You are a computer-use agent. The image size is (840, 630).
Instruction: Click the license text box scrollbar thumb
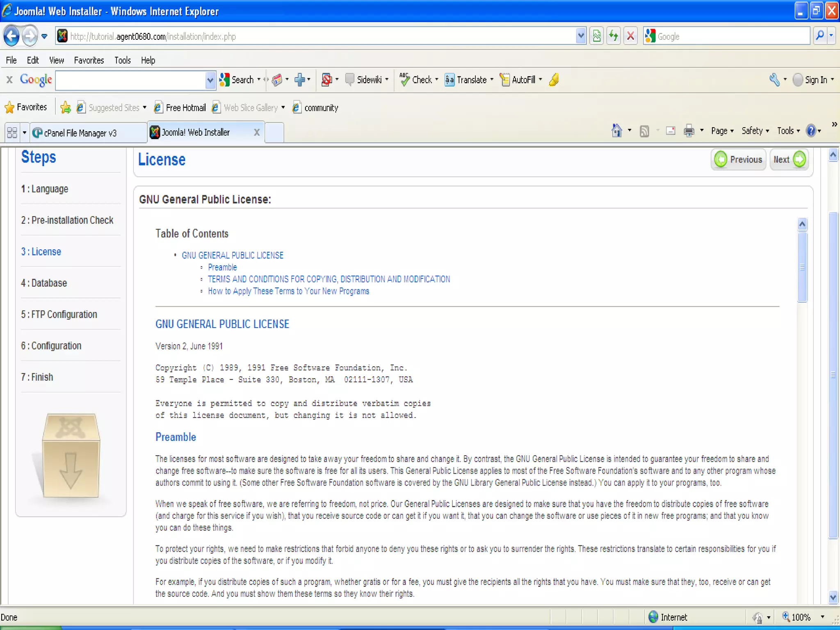point(802,267)
